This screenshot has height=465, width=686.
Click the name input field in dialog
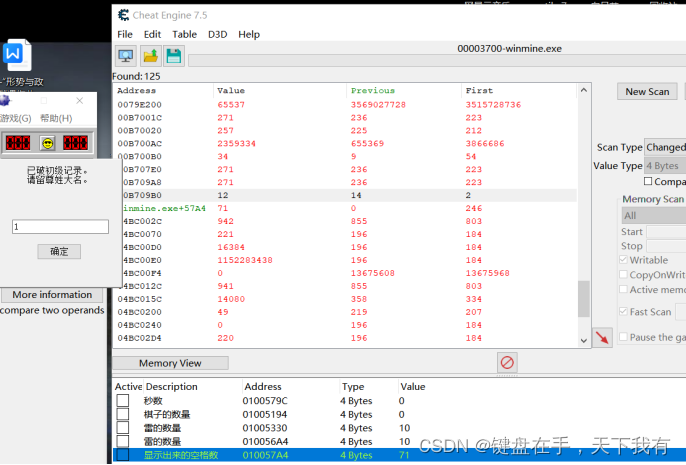(60, 227)
